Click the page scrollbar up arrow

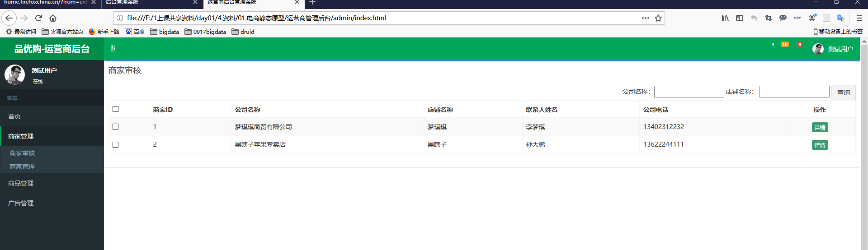coord(864,42)
